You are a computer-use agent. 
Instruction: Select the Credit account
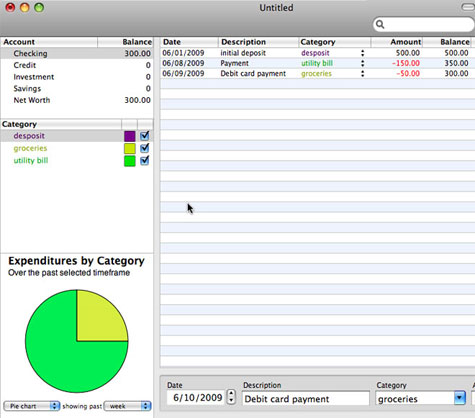(77, 65)
